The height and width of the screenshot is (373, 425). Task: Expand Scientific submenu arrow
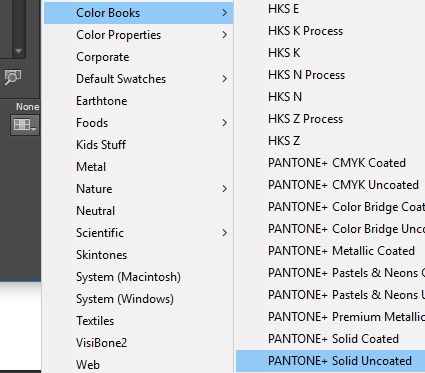(x=225, y=233)
